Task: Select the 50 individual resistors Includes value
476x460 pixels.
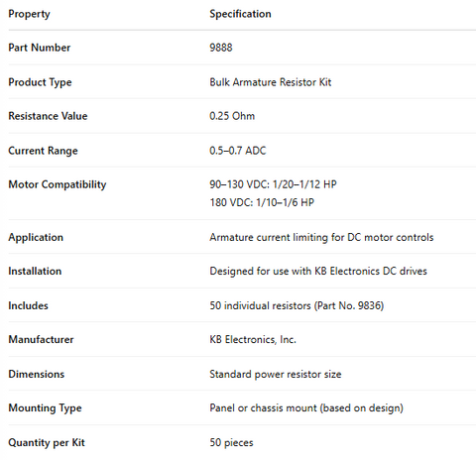Action: [x=297, y=305]
